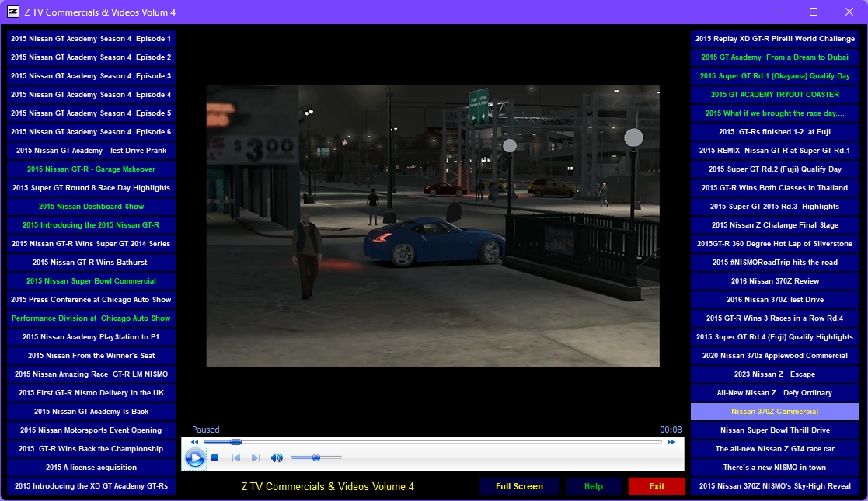The height and width of the screenshot is (501, 868).
Task: Play GT Academy Season 4 Episode 5
Action: [x=92, y=113]
